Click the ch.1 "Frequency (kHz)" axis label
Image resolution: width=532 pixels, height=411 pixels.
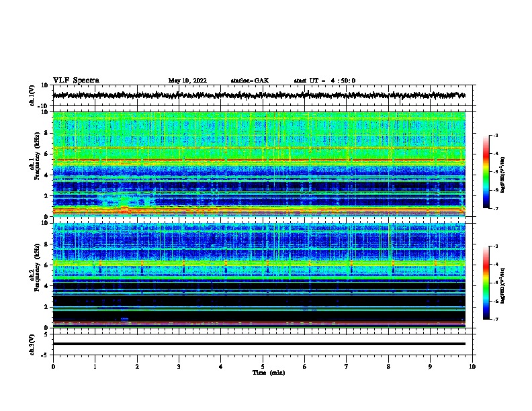coord(37,156)
